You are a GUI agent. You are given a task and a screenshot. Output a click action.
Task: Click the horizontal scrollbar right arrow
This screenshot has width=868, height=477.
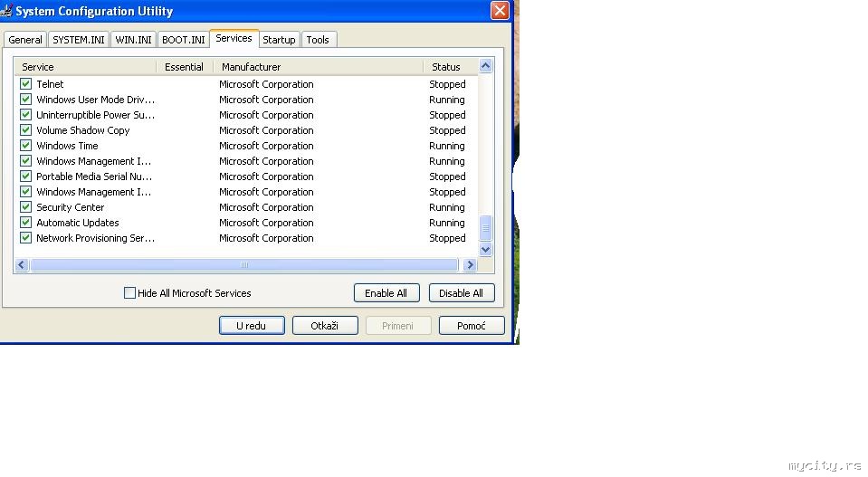tap(470, 264)
